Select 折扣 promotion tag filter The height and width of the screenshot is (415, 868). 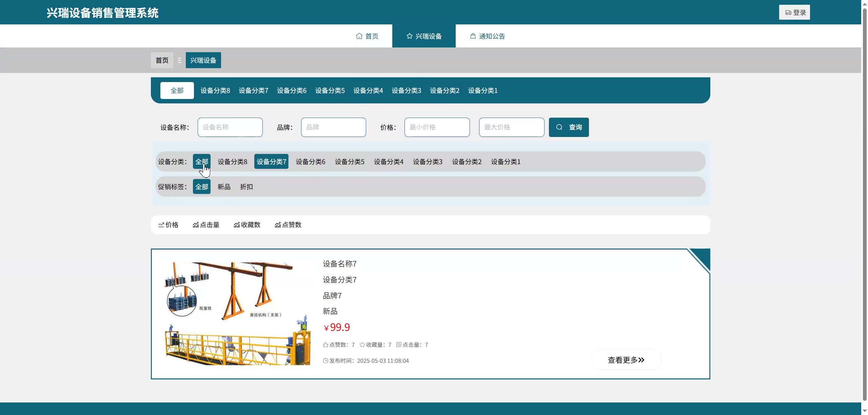[x=246, y=187]
